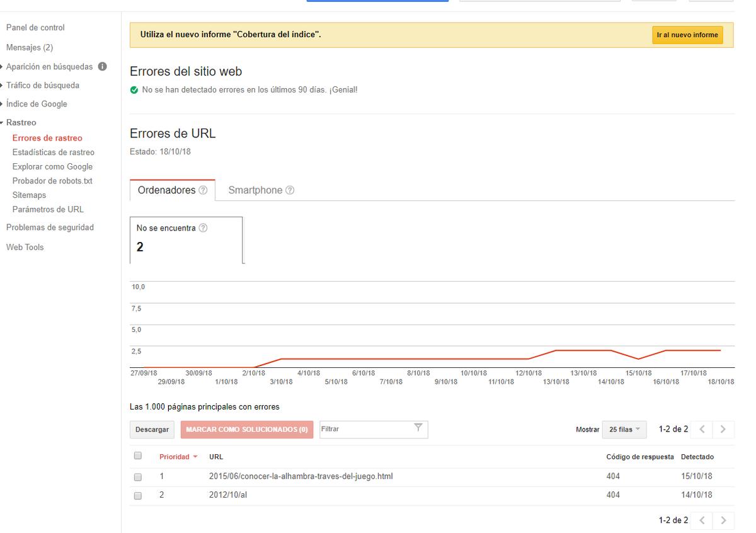The image size is (756, 533).
Task: Switch to the Smartphone tab
Action: [x=255, y=190]
